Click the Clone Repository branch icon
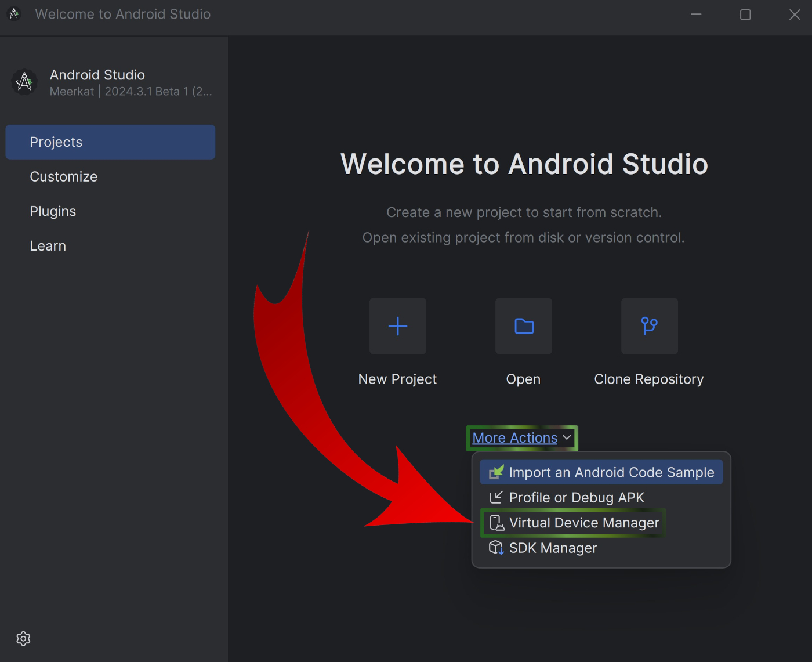 coord(649,326)
